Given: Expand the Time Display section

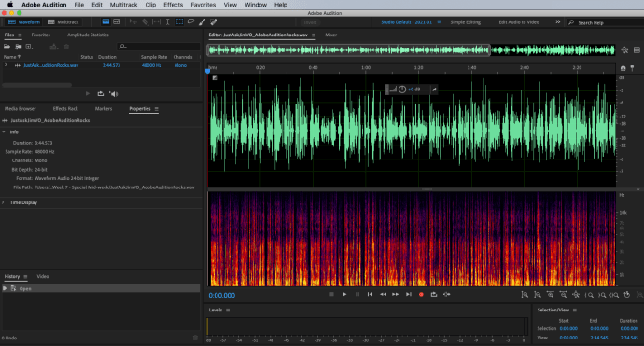Looking at the screenshot, I should point(4,202).
